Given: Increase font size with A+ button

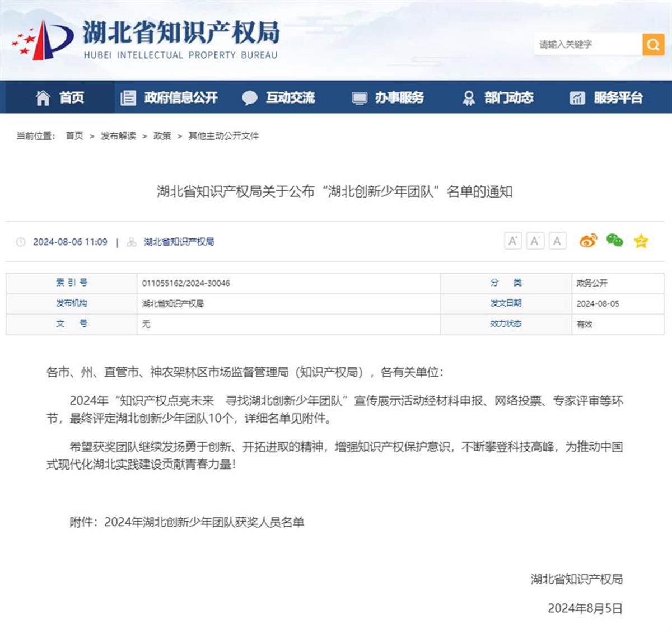Looking at the screenshot, I should pos(512,241).
